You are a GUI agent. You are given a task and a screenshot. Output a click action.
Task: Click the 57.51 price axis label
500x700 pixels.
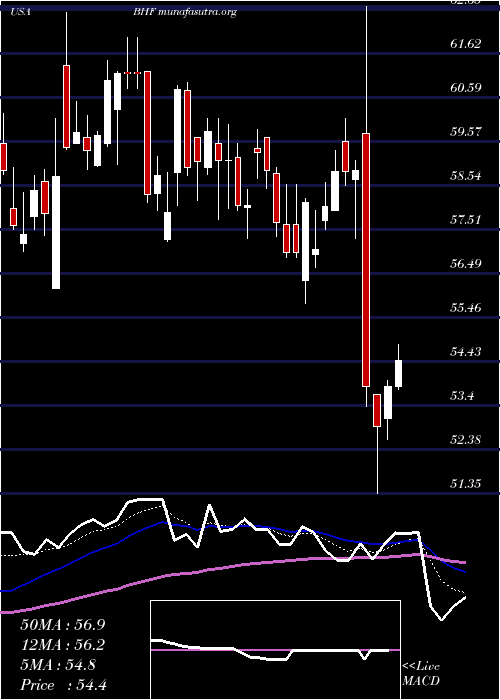[x=466, y=220]
